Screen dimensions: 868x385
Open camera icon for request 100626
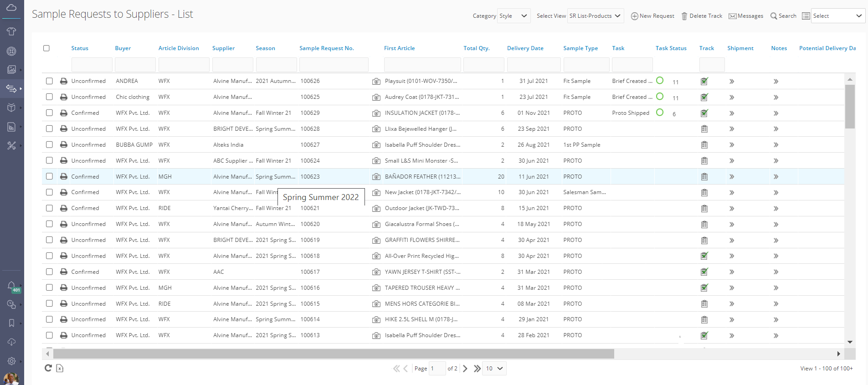tap(376, 82)
